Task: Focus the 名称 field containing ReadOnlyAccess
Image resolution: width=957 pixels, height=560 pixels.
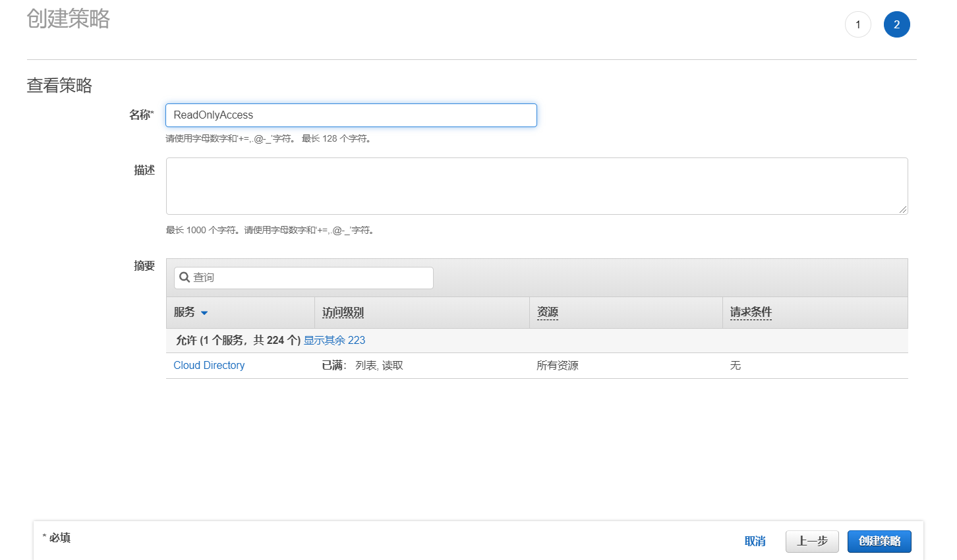Action: click(x=351, y=115)
